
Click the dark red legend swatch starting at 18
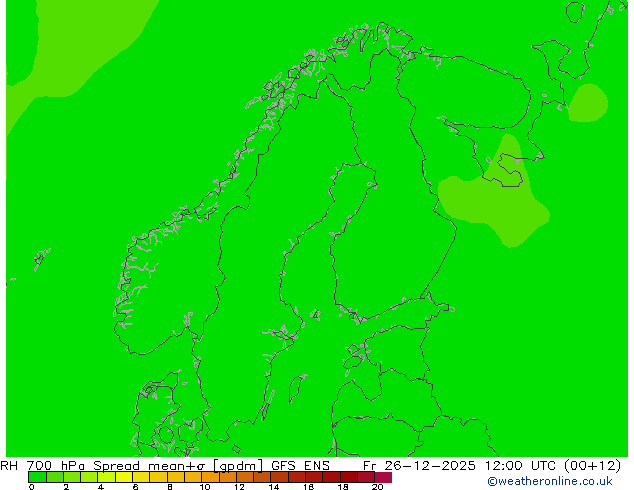click(x=349, y=477)
